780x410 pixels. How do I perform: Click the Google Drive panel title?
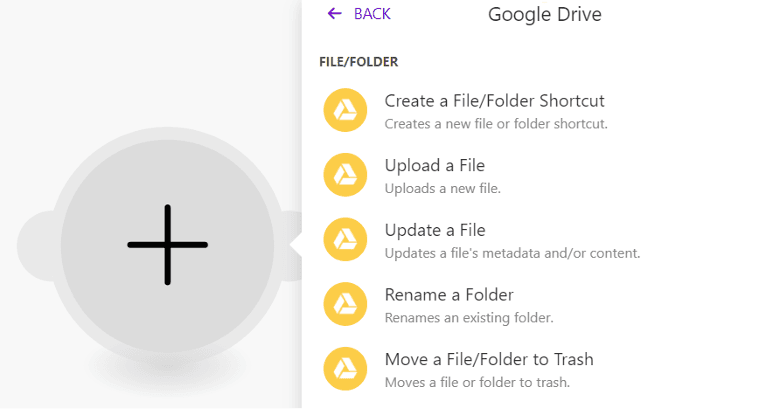[544, 14]
